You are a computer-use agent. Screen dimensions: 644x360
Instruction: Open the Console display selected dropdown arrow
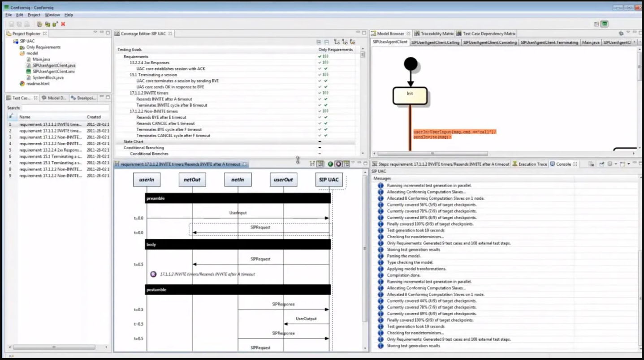coord(616,164)
